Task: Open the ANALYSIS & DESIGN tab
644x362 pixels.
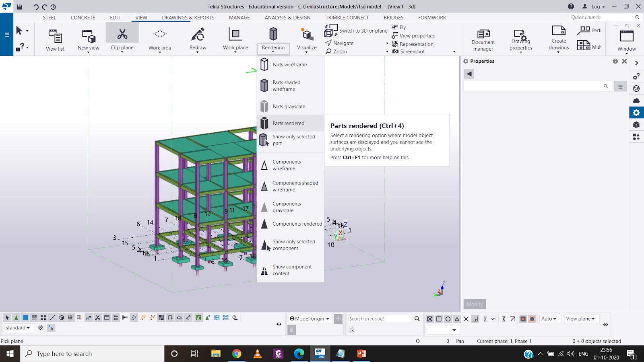Action: (287, 18)
